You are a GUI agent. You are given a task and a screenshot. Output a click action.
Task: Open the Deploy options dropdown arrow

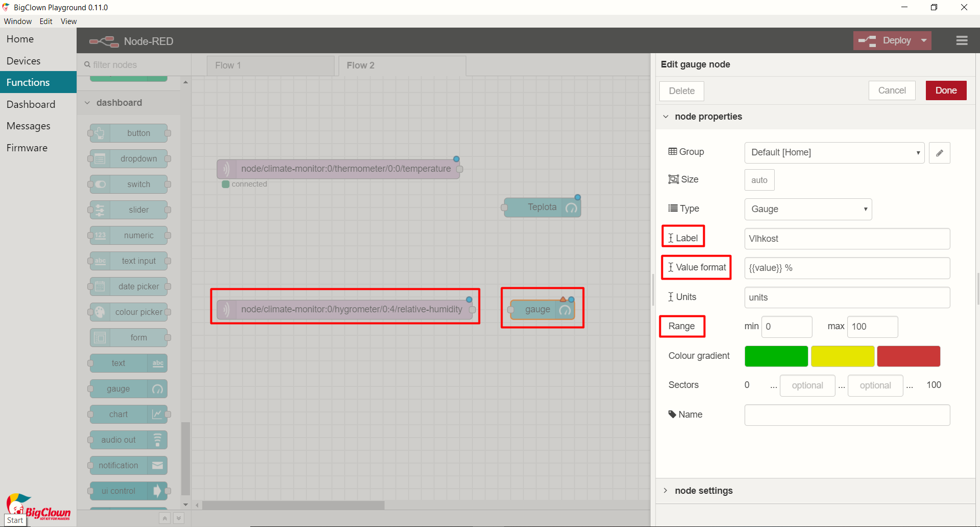pos(924,40)
